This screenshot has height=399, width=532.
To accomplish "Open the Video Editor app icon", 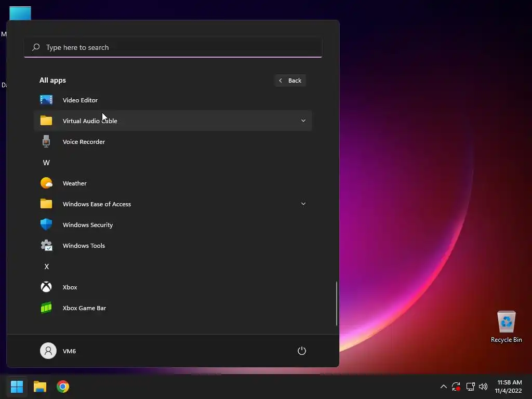I will pyautogui.click(x=46, y=100).
